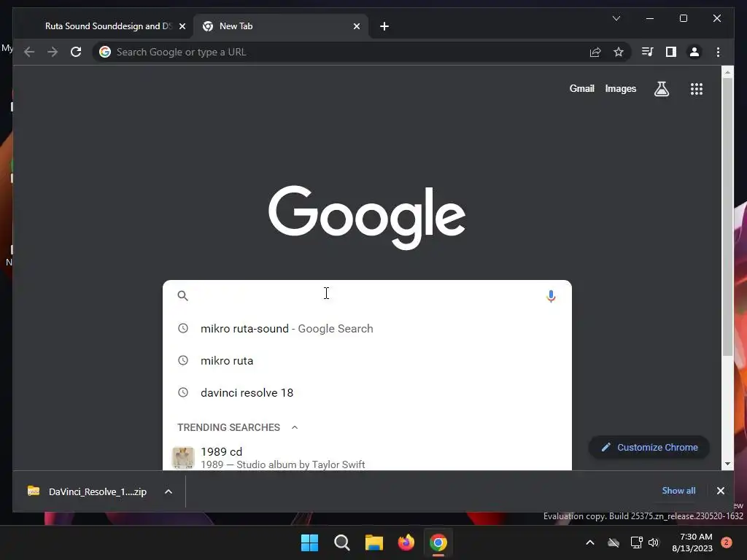The width and height of the screenshot is (747, 560).
Task: Select the mikro ruta suggestion
Action: (367, 360)
